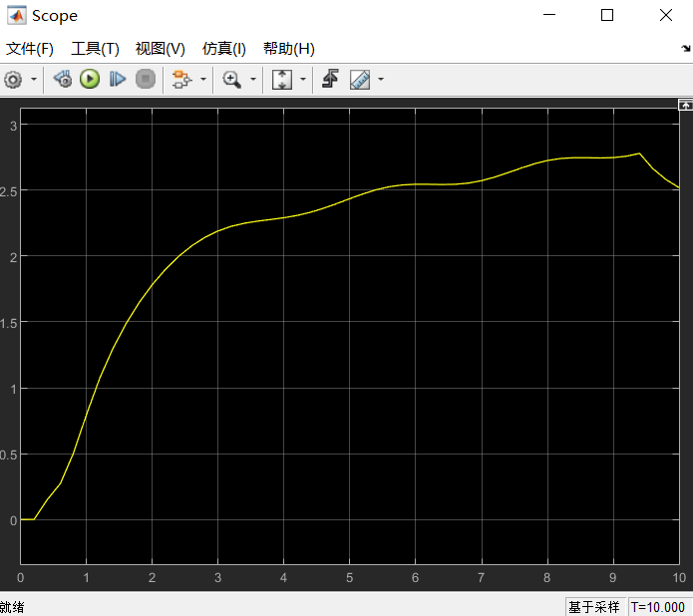
Task: Click the Stop simulation button
Action: (146, 80)
